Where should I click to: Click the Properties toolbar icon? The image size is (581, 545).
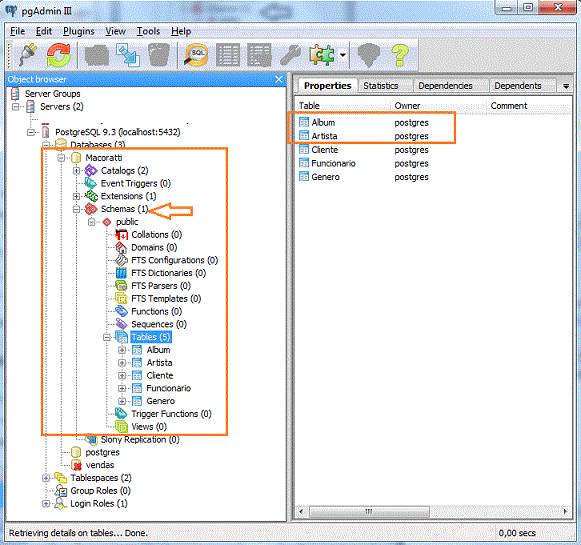point(97,55)
